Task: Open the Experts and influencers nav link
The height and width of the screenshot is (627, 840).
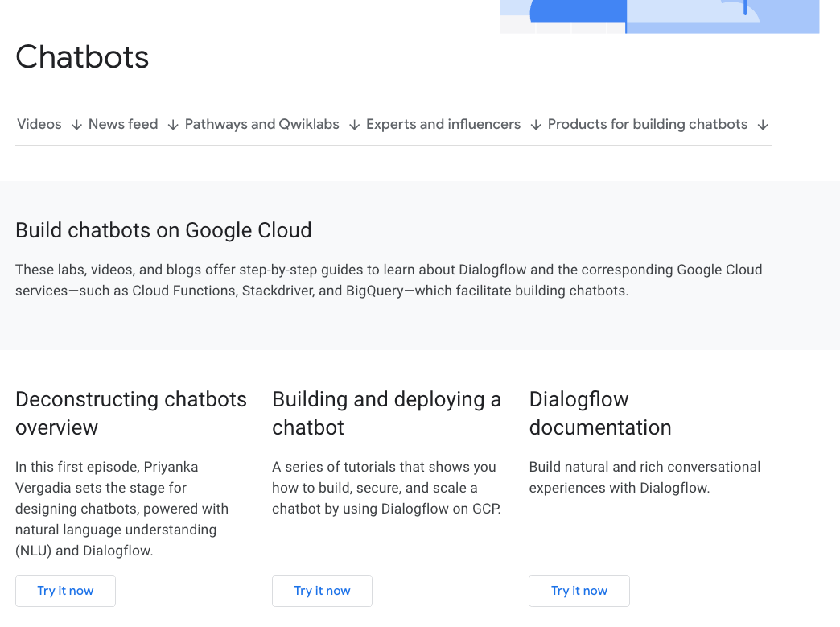Action: tap(443, 124)
